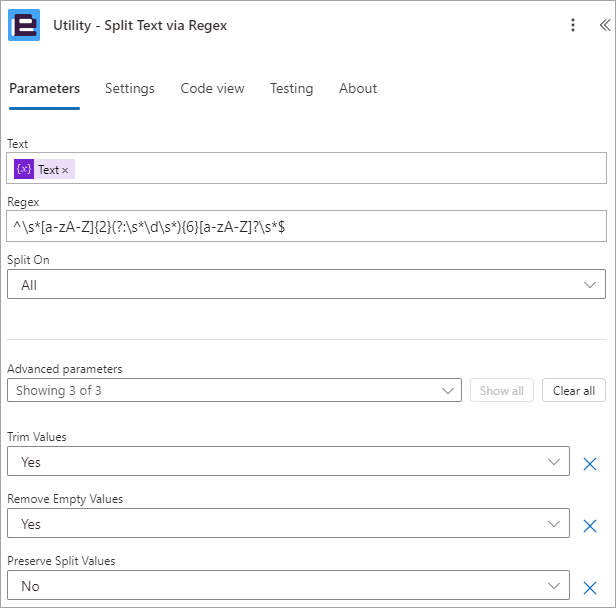616x608 pixels.
Task: Open the Preserve Split Values dropdown
Action: (288, 587)
